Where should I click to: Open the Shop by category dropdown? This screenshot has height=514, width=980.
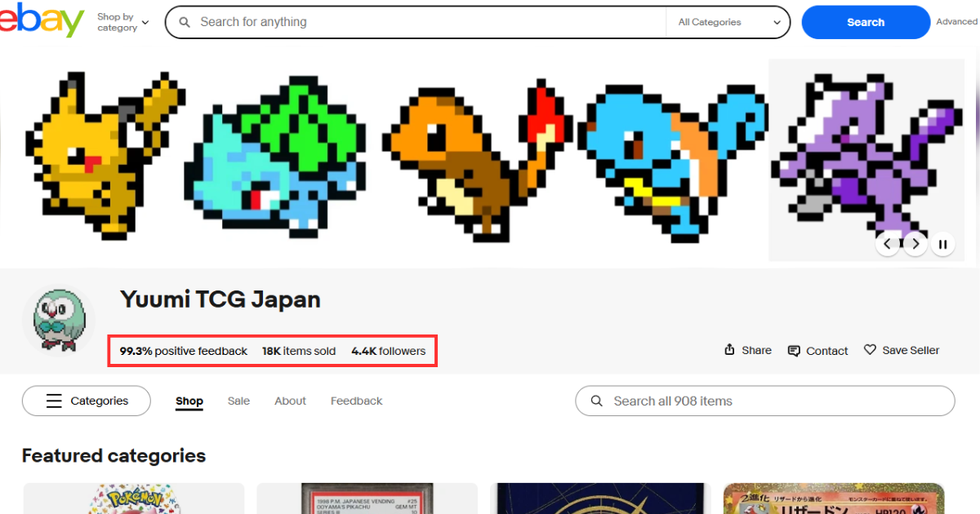pyautogui.click(x=122, y=22)
